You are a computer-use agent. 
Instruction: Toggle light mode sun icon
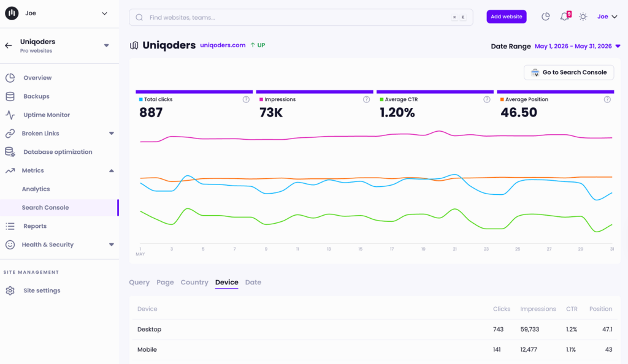[x=583, y=17]
